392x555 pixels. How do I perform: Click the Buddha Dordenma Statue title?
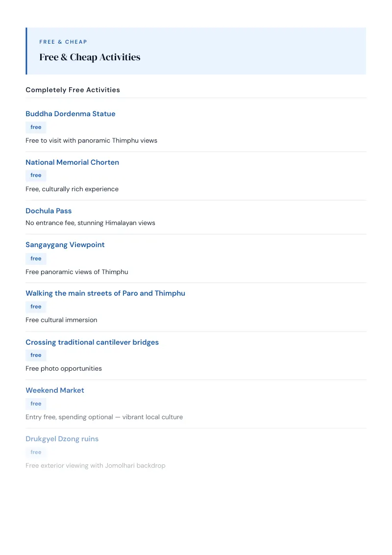point(71,114)
